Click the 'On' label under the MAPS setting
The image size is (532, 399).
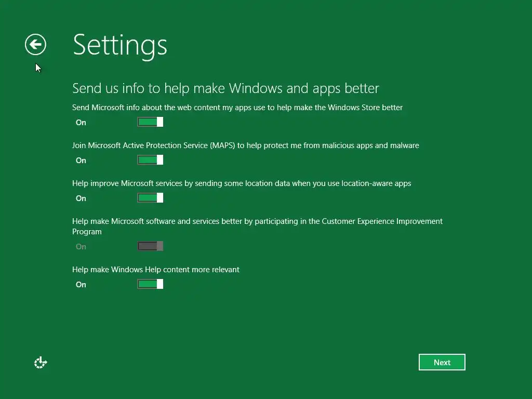(x=81, y=161)
